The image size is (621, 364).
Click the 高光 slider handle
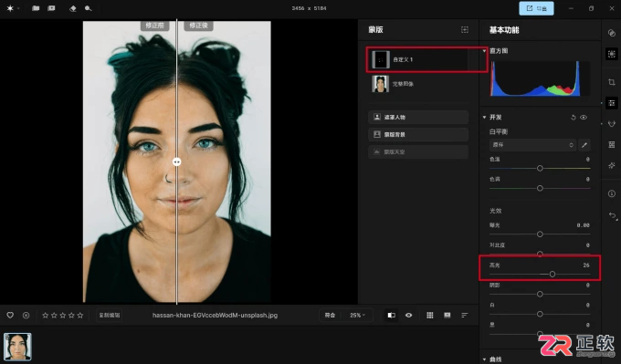(x=553, y=274)
